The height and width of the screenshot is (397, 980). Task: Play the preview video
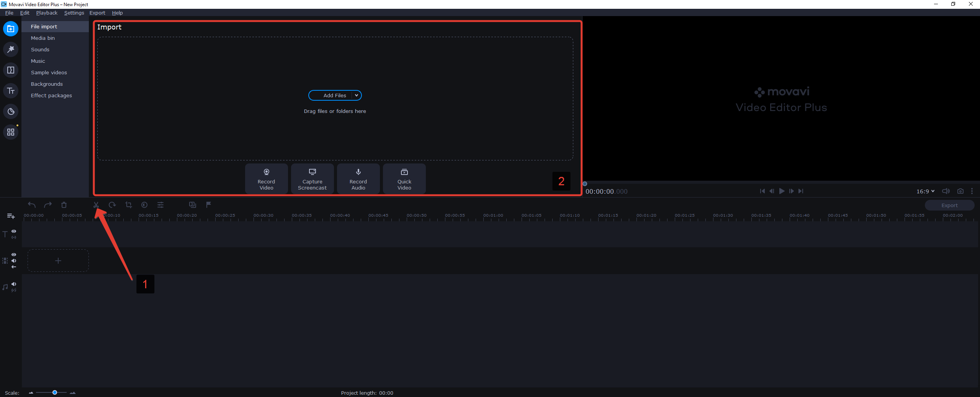click(x=782, y=191)
